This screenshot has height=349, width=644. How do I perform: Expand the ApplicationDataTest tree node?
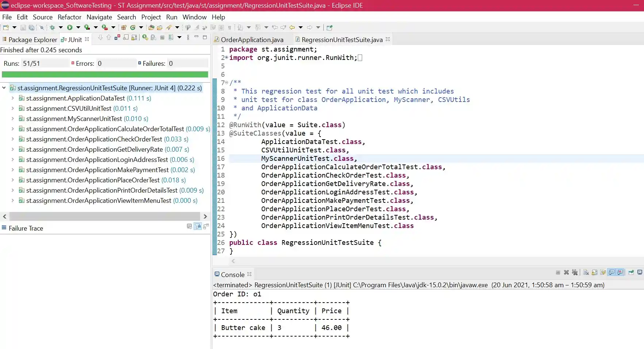(x=12, y=98)
